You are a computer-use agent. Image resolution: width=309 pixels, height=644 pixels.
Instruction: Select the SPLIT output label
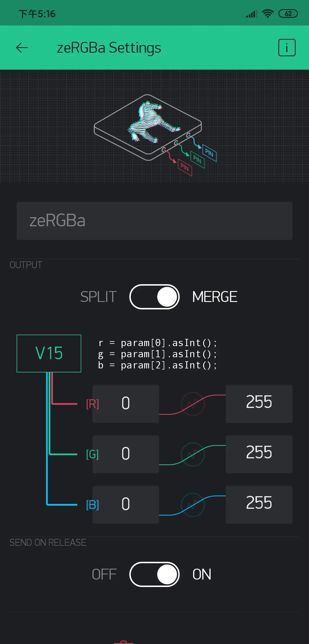click(98, 297)
